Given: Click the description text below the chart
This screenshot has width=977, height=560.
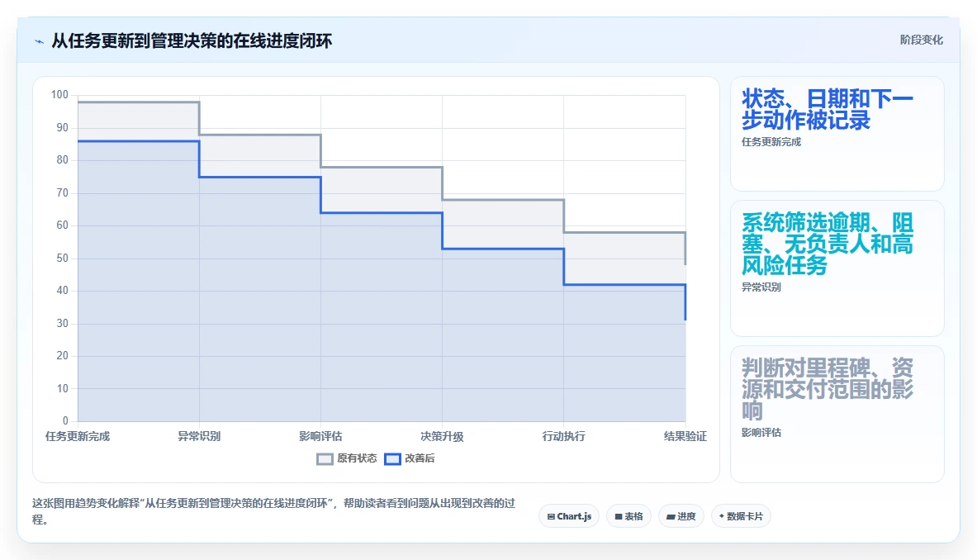Looking at the screenshot, I should (x=274, y=511).
